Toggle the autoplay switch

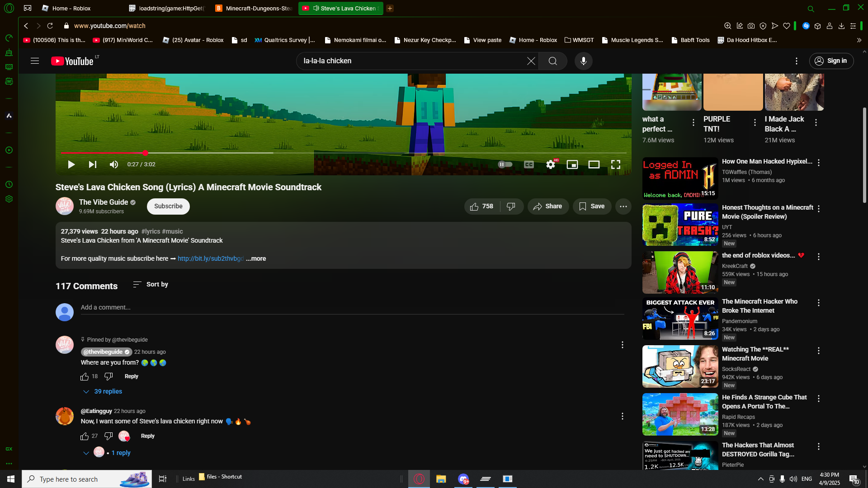click(505, 164)
